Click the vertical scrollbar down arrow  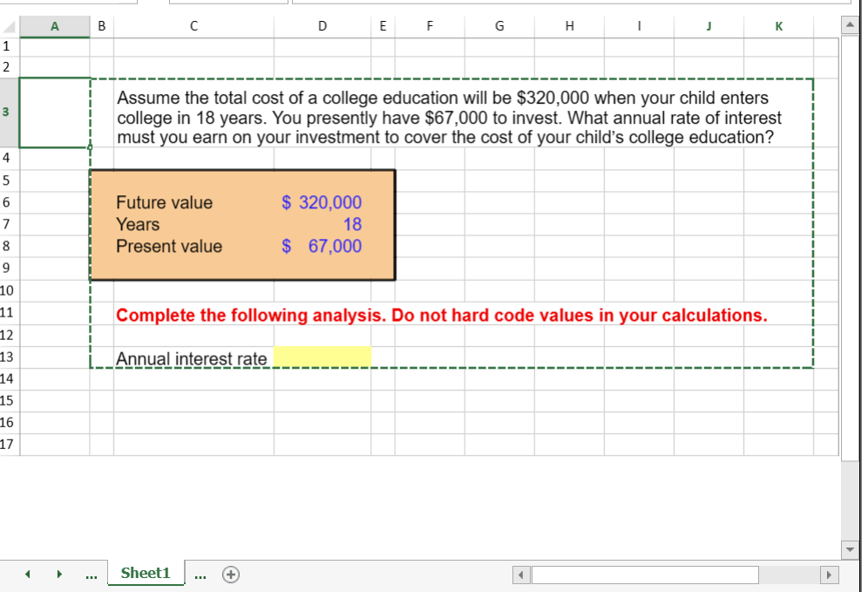click(x=849, y=549)
